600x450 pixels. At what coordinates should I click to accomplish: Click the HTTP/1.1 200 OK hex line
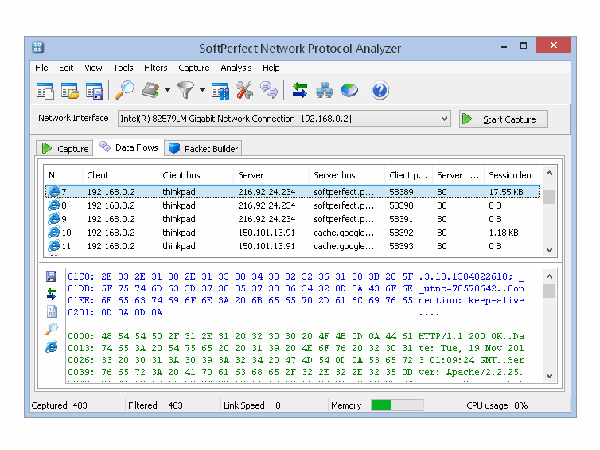[x=295, y=336]
